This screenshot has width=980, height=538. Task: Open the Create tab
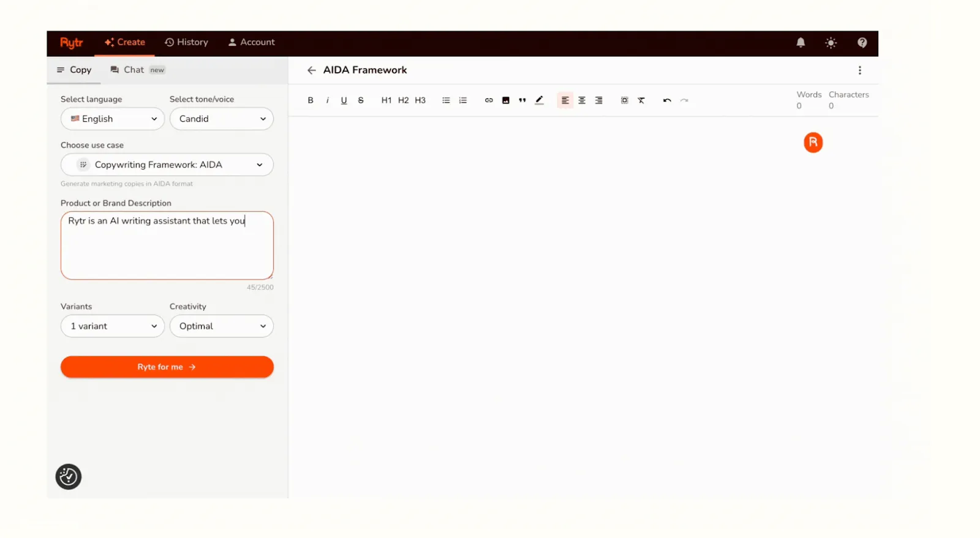[125, 42]
